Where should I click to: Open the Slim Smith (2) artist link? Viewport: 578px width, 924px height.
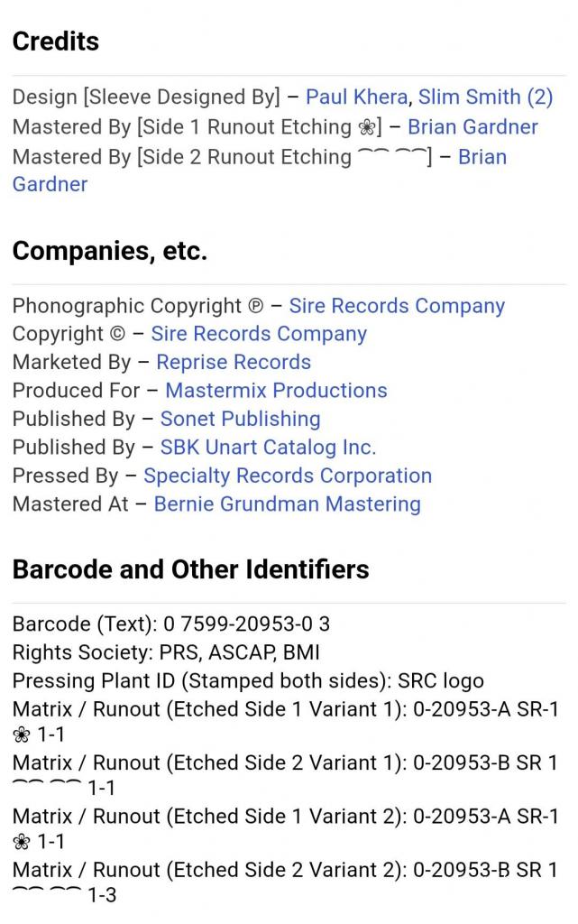click(485, 97)
